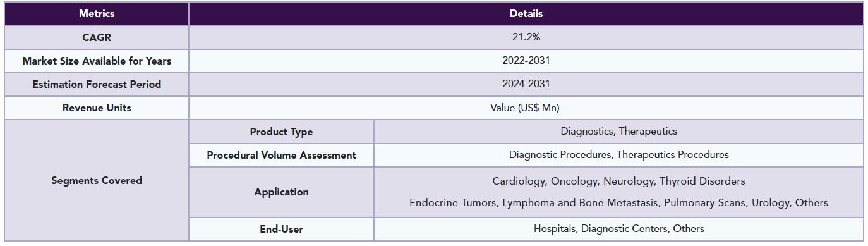Click the Product Type sub-label
Screen dimensions: 868x246
click(x=281, y=132)
